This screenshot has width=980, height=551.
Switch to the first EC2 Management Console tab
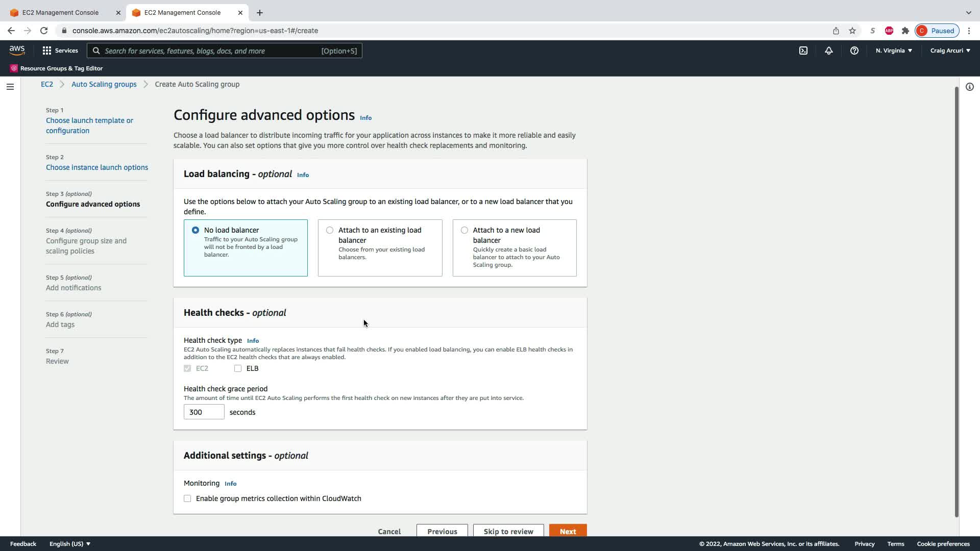pyautogui.click(x=60, y=12)
